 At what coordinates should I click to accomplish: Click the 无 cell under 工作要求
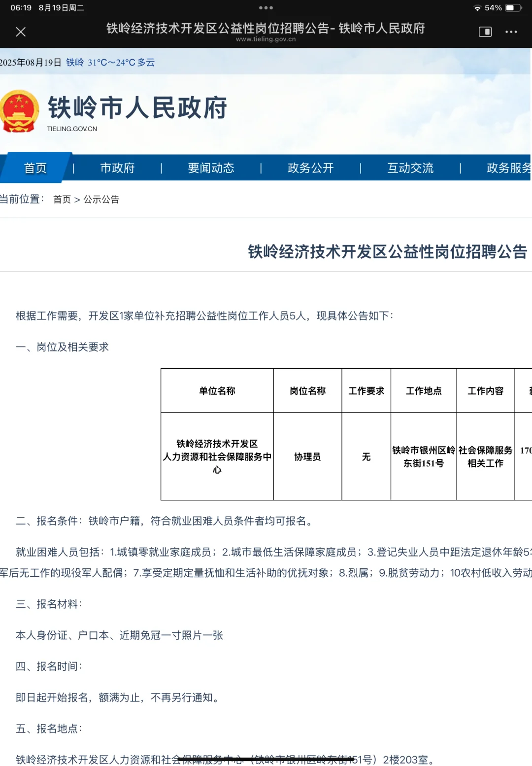[x=366, y=457]
